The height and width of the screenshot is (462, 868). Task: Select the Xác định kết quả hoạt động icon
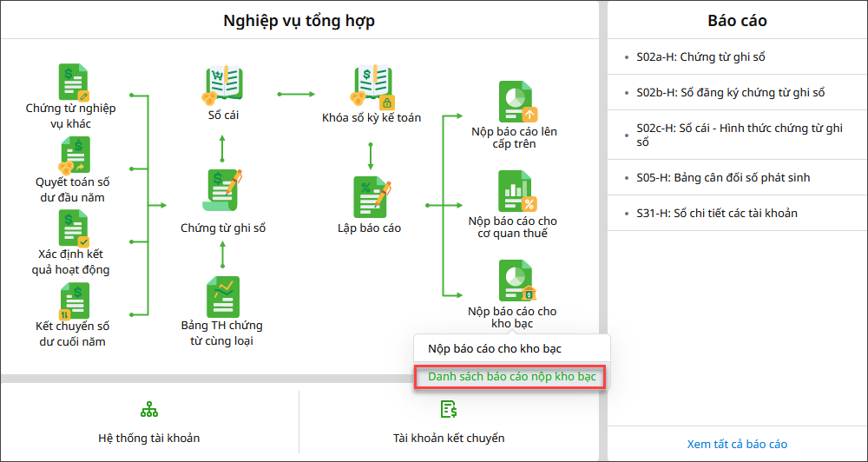coord(74,228)
